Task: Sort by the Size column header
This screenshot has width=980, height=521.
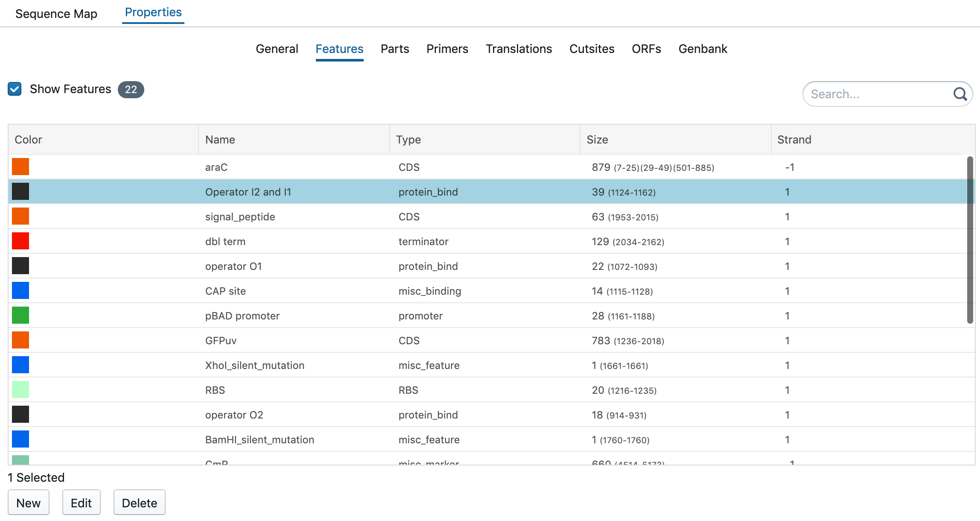Action: [597, 140]
